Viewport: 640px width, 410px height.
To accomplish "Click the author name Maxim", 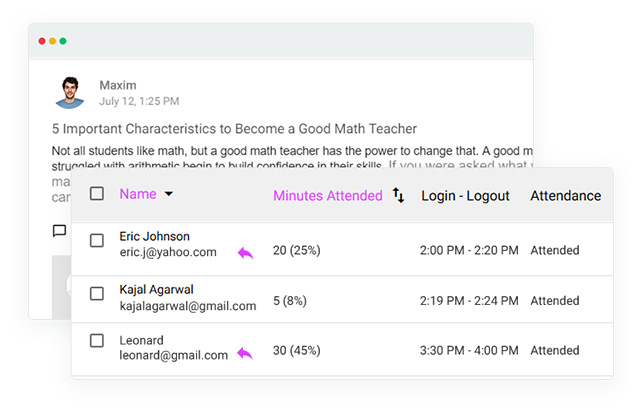I will coord(117,85).
